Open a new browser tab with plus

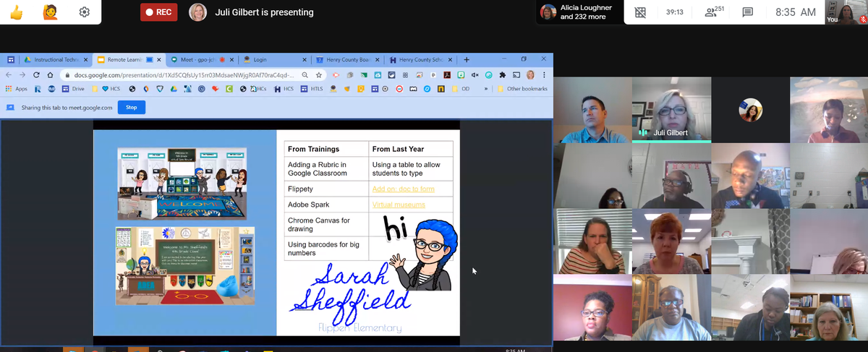[467, 59]
